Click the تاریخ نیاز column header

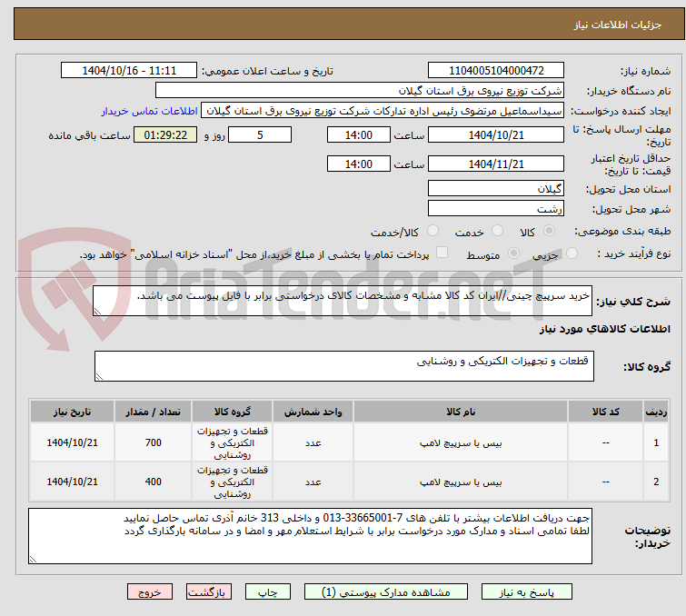(x=72, y=412)
